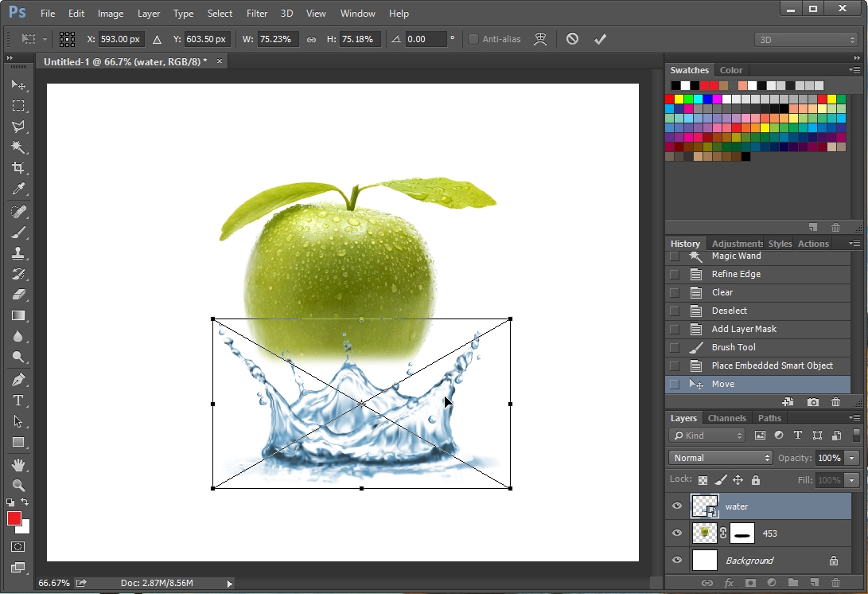Create new group folder button
Viewport: 868px width, 594px height.
click(793, 582)
